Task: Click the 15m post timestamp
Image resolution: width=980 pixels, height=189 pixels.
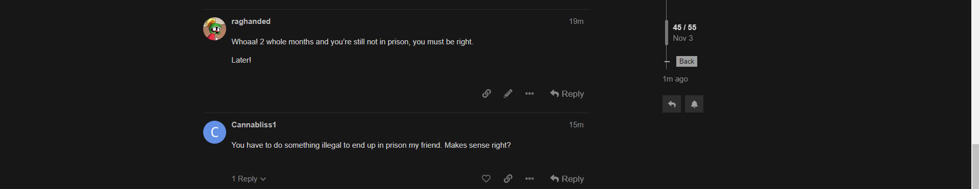Action: (x=576, y=125)
